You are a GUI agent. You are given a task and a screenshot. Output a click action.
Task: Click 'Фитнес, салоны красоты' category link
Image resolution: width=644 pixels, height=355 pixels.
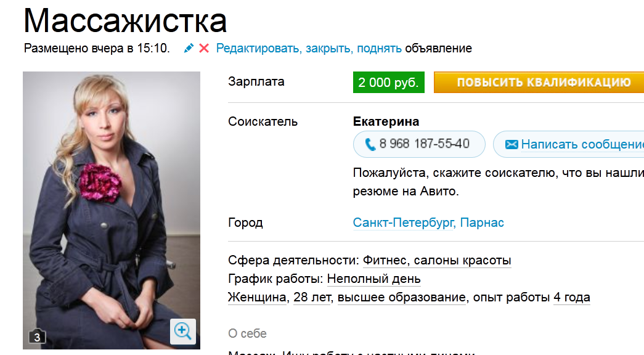point(437,261)
